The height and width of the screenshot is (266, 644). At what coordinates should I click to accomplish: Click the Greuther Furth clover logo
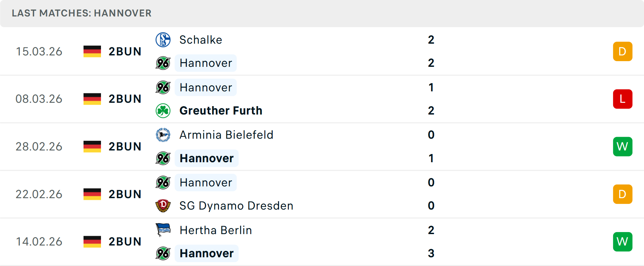[163, 110]
